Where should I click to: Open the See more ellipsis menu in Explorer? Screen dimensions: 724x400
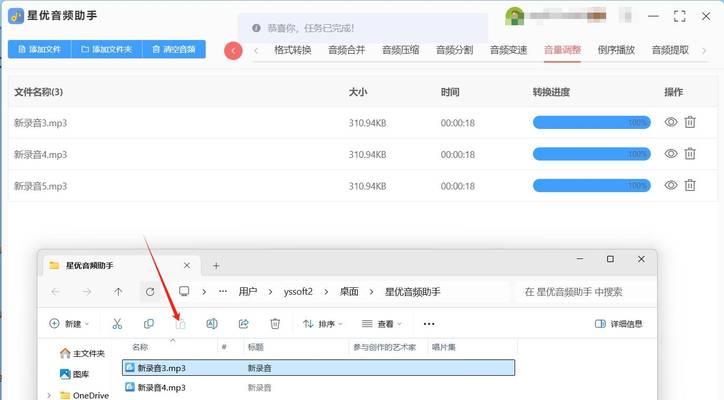pos(429,324)
